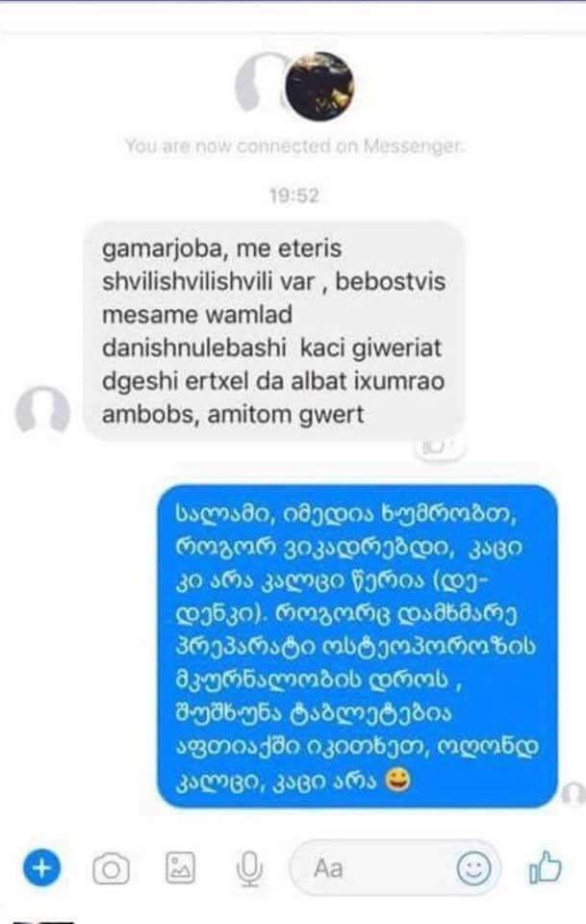Open the camera to take a photo
Viewport: 586px width, 924px height.
tap(111, 869)
